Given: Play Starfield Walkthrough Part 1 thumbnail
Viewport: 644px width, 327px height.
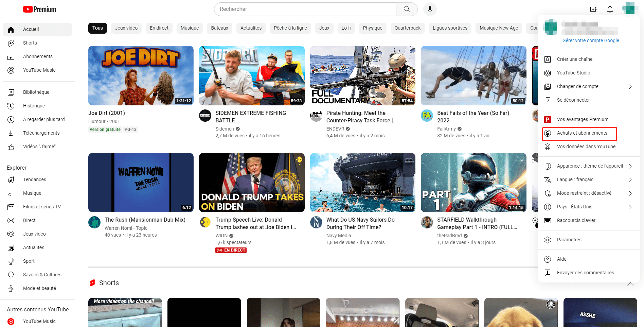Looking at the screenshot, I should point(473,183).
